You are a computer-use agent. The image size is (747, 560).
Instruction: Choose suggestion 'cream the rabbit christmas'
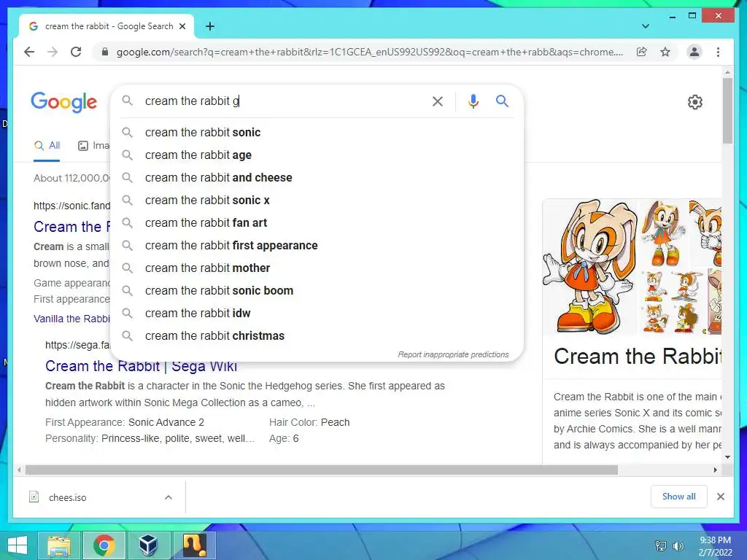pos(317,335)
